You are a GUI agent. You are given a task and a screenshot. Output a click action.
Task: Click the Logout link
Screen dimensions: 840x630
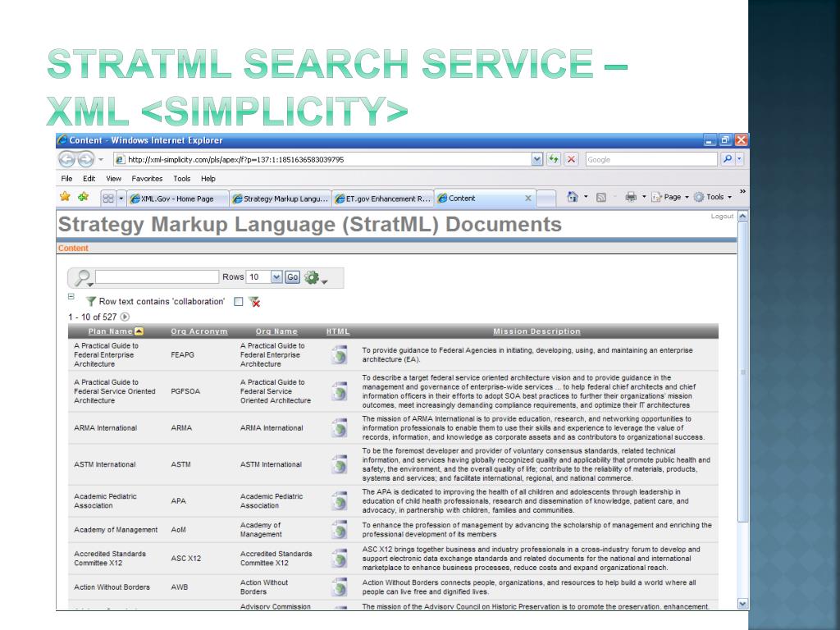click(722, 217)
